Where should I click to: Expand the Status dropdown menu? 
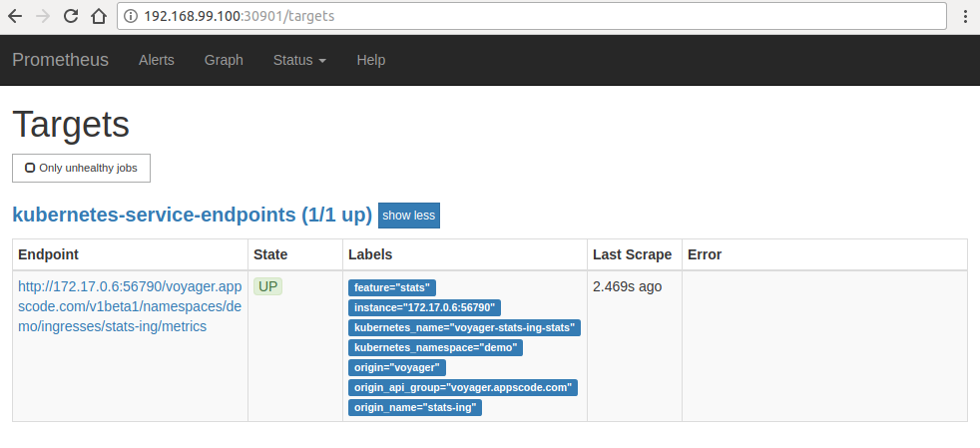pos(299,60)
